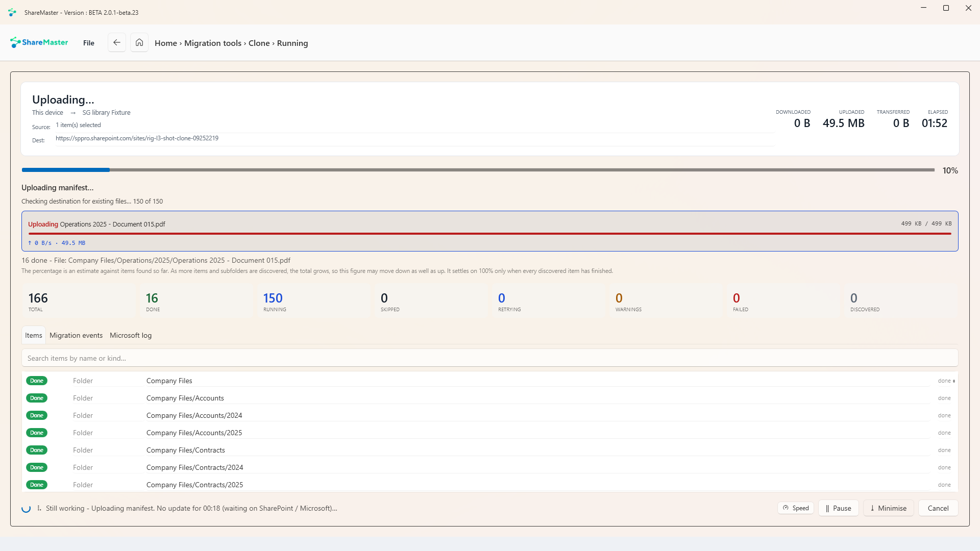Pause the upload
The image size is (980, 551).
pos(839,508)
